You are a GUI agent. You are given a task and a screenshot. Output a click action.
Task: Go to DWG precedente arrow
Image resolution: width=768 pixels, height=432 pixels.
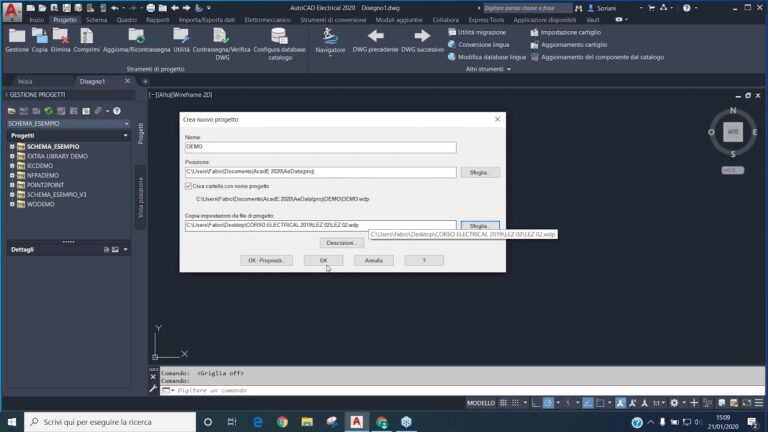coord(374,37)
